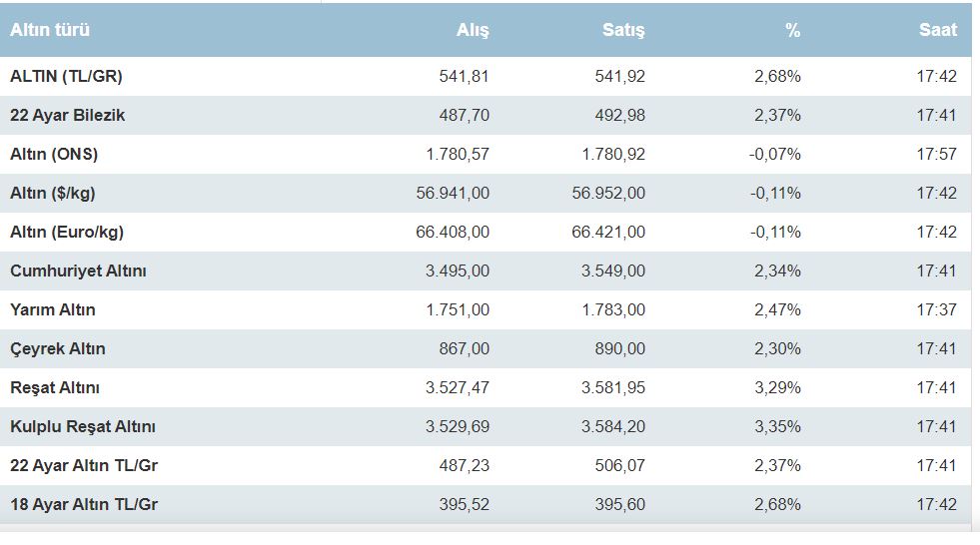Open the Altın (Euro/kg) row
Image resolution: width=980 pixels, height=545 pixels.
pos(67,232)
